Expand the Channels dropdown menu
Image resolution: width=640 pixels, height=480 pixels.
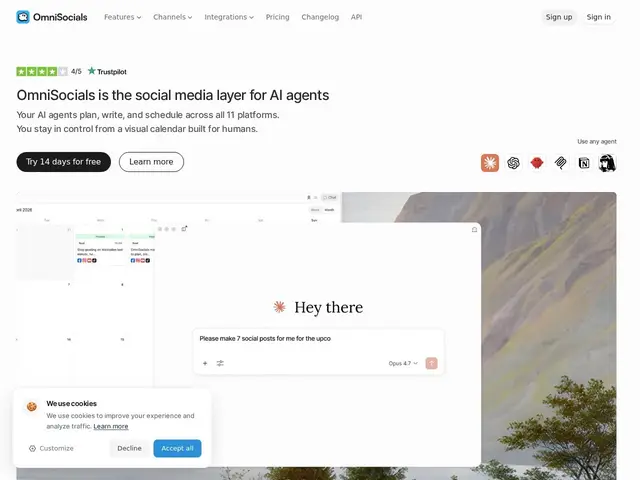pos(173,17)
